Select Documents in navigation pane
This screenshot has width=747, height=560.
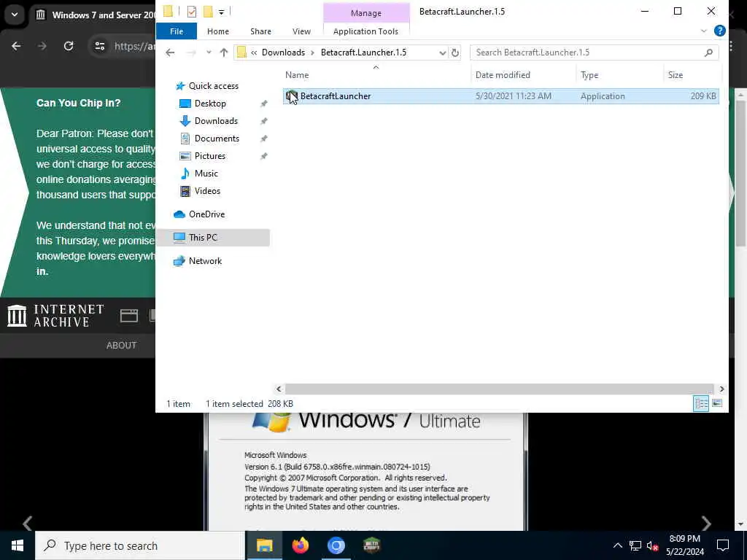(x=217, y=139)
